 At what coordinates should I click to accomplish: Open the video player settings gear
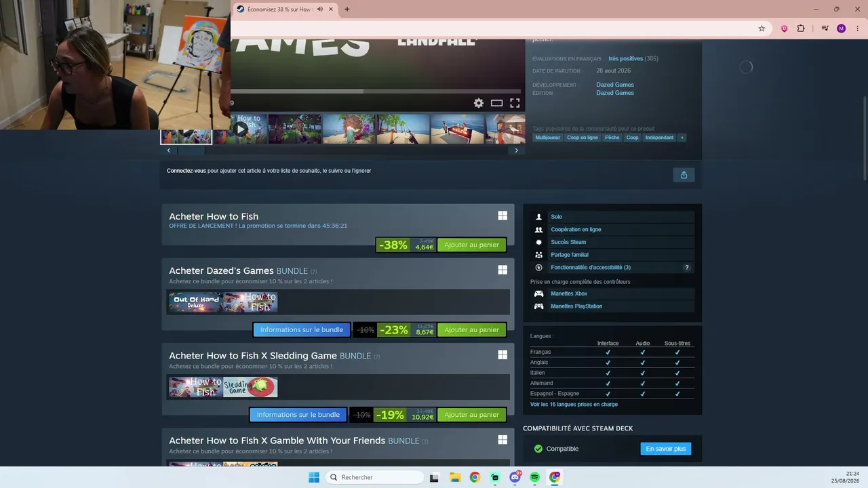pos(479,103)
